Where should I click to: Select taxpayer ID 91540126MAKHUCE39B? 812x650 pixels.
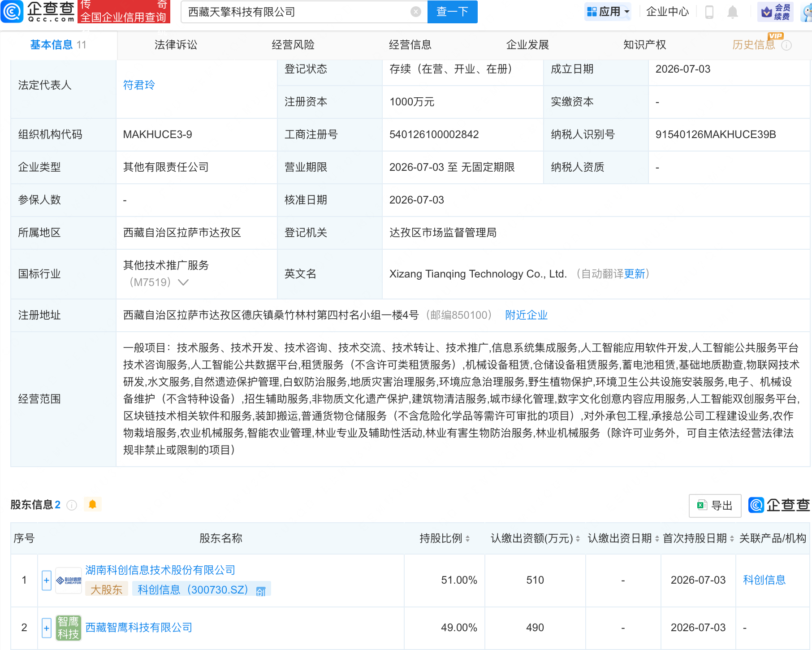[716, 134]
